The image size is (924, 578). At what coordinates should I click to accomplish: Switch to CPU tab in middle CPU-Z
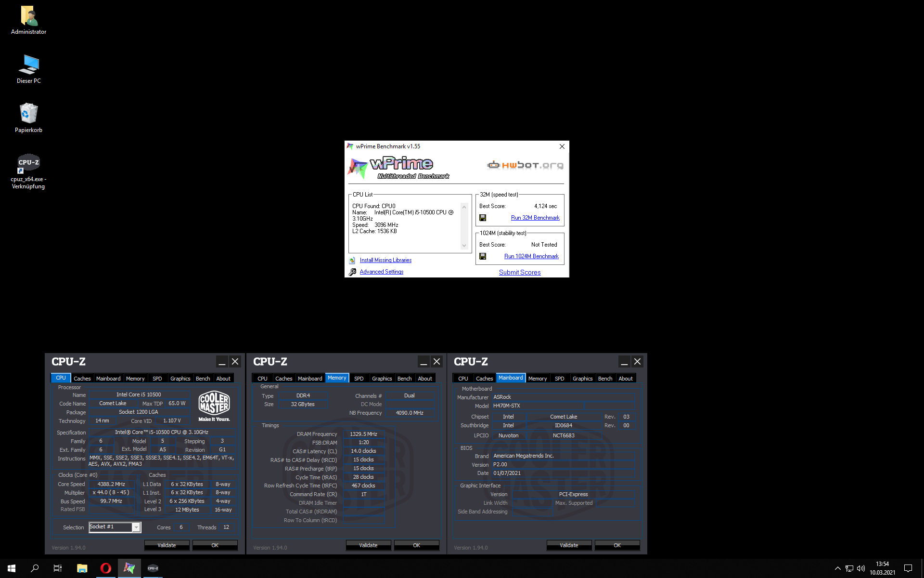(262, 379)
